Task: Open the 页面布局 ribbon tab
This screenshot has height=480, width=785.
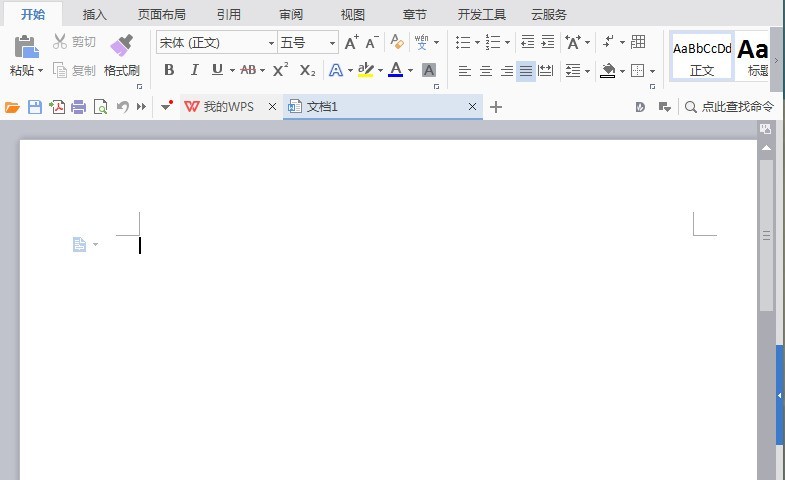Action: point(163,14)
